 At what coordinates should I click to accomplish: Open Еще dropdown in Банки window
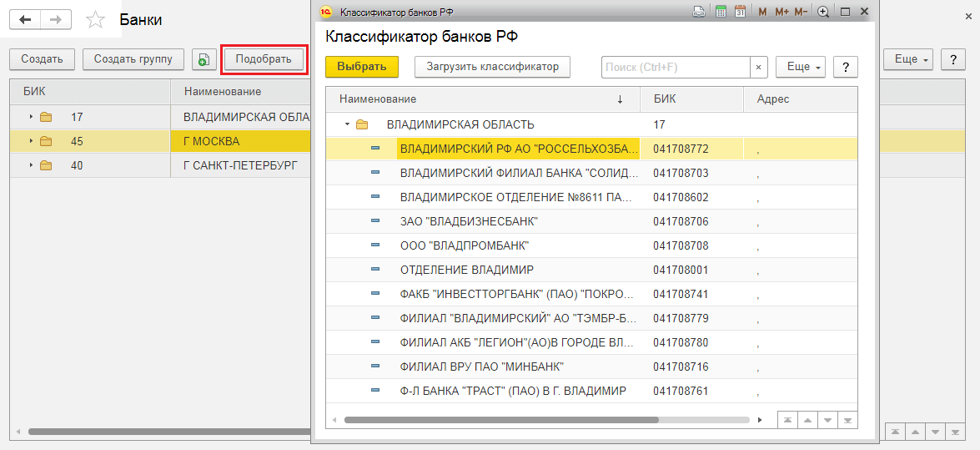908,59
